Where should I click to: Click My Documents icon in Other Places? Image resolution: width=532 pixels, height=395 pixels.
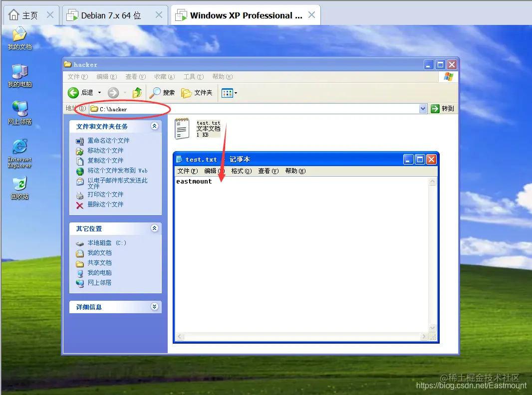coord(80,253)
